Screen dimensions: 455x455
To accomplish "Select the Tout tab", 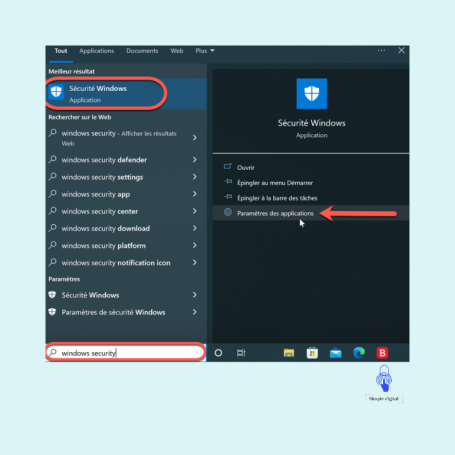I will tap(61, 51).
